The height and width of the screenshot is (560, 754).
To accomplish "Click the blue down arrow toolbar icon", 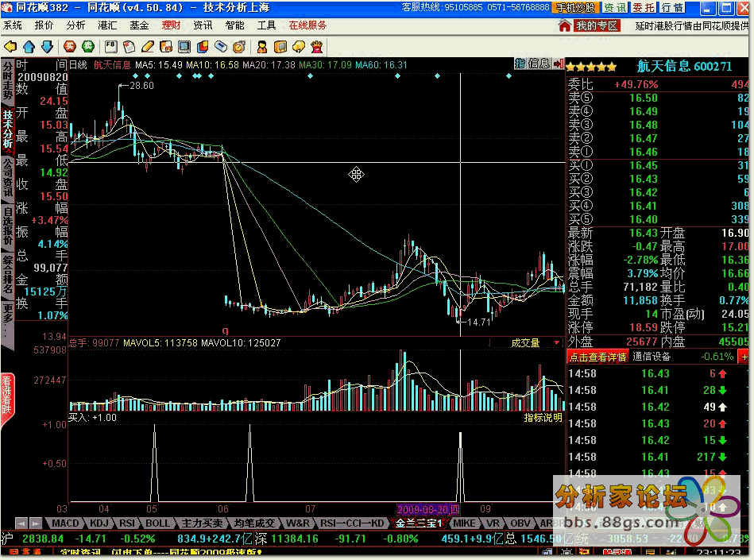I will pos(47,47).
